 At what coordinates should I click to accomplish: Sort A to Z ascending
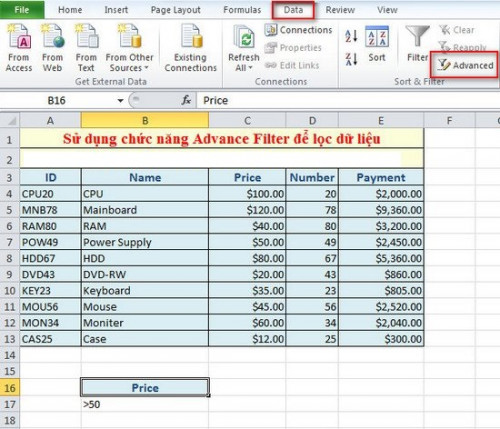click(351, 36)
